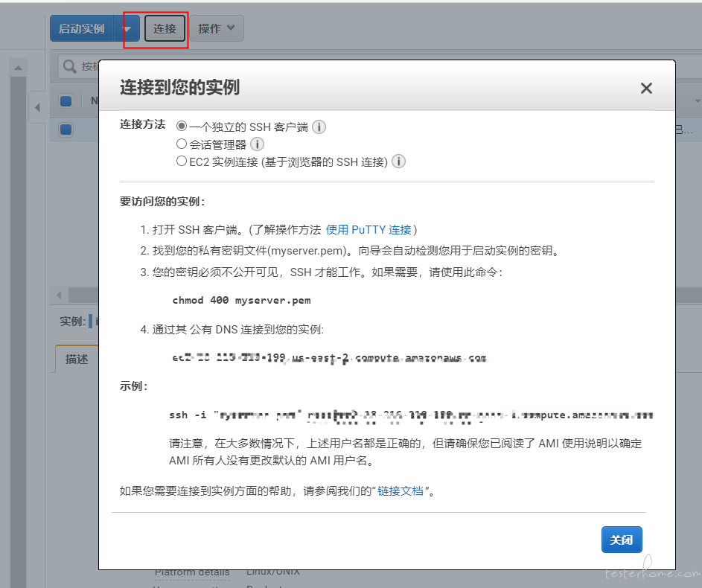
Task: Switch to the 描述 description tab
Action: tap(77, 359)
